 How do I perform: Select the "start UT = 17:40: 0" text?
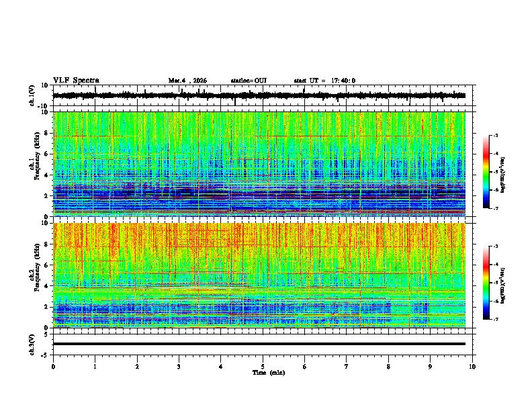(x=324, y=81)
